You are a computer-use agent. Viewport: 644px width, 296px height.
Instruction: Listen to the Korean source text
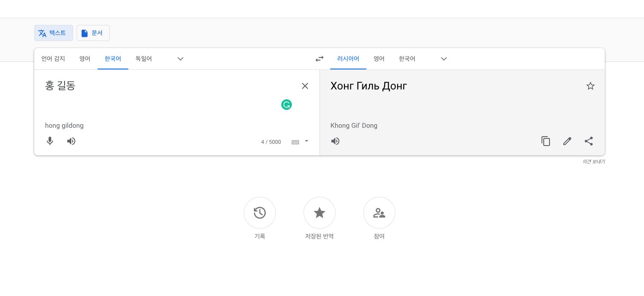coord(71,141)
